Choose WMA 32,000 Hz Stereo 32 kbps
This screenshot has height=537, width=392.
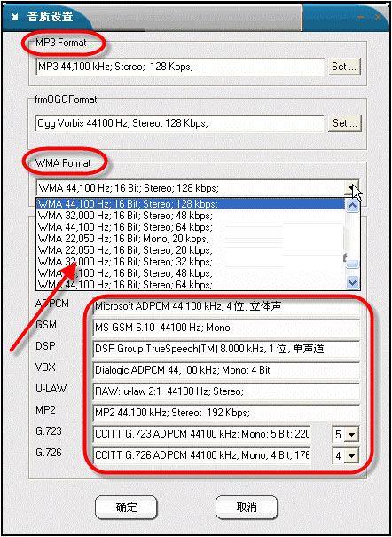(191, 262)
